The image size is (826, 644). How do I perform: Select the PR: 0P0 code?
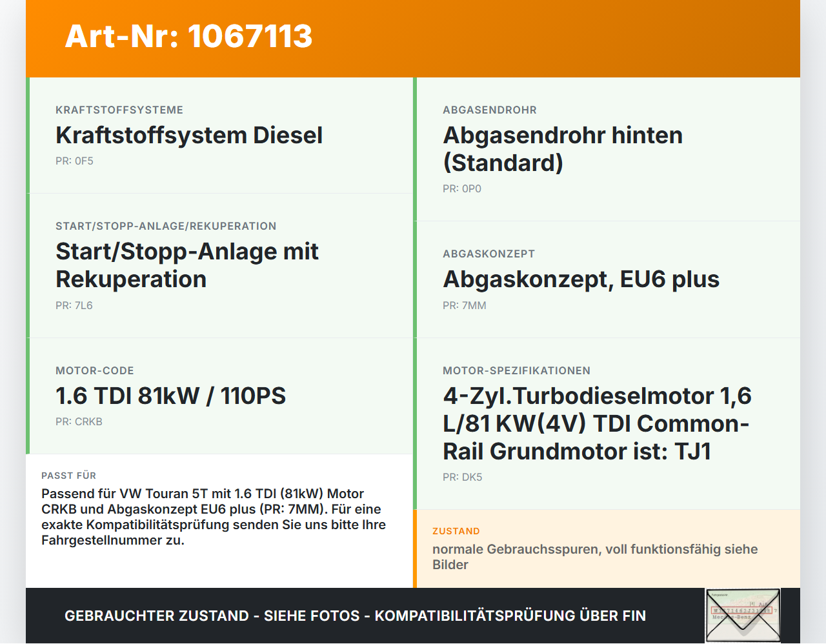coord(462,189)
